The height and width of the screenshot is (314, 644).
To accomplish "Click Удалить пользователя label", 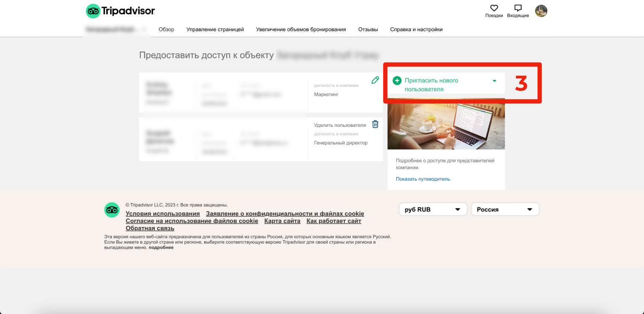I will tap(340, 125).
